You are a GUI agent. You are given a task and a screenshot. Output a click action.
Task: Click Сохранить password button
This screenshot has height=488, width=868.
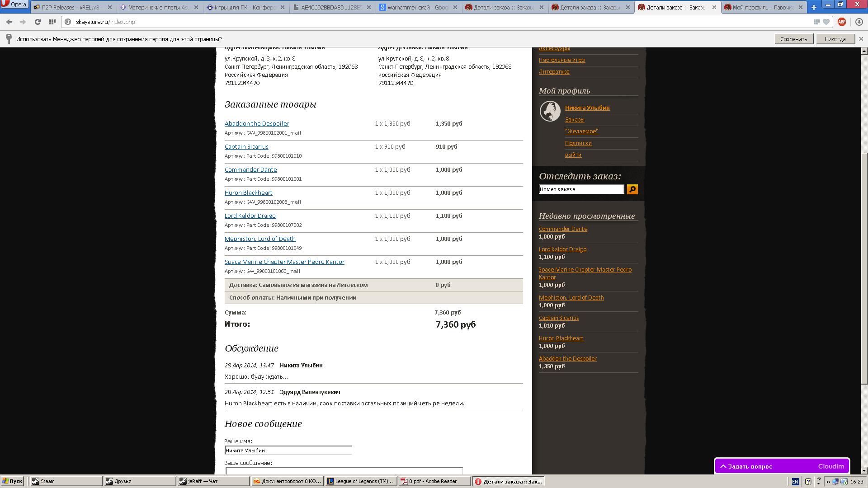click(793, 39)
